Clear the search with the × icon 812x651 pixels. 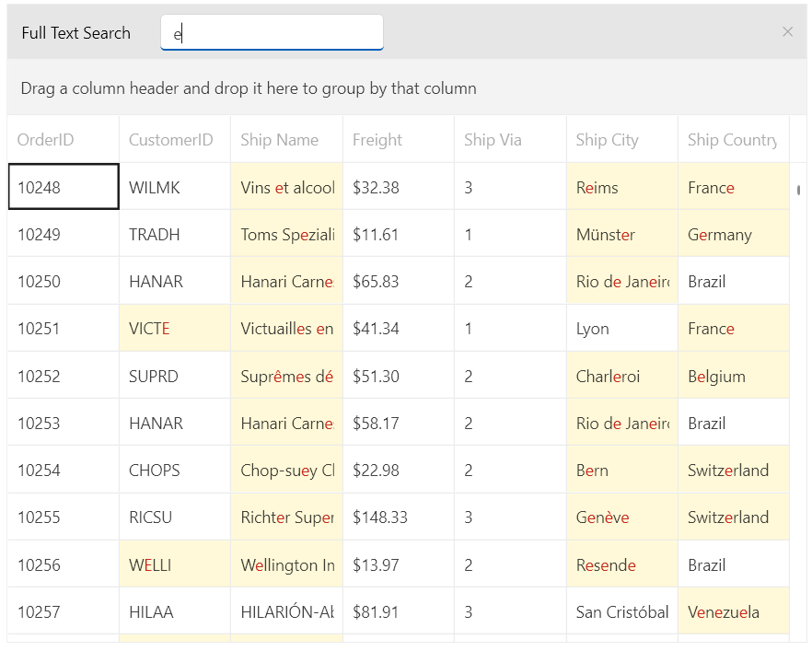tap(788, 31)
